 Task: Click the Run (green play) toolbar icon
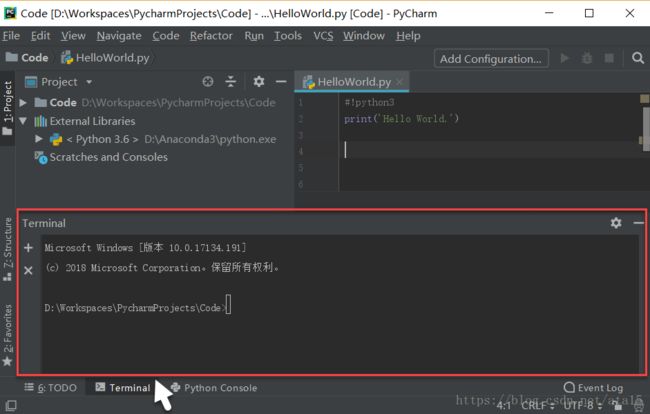click(565, 58)
